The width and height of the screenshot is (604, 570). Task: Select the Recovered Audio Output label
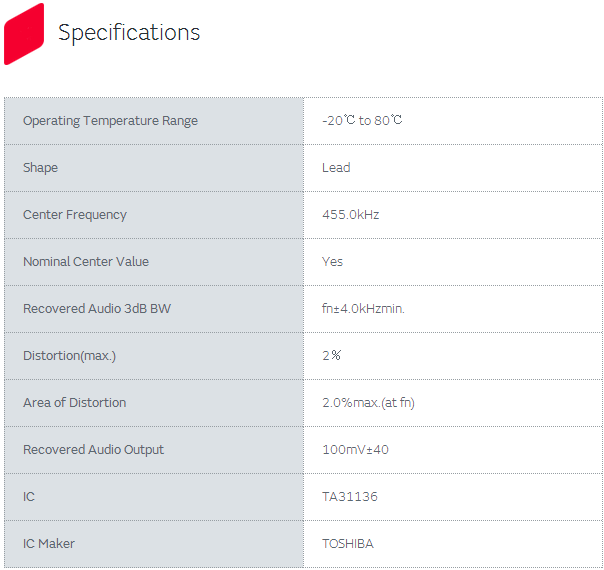tap(93, 450)
